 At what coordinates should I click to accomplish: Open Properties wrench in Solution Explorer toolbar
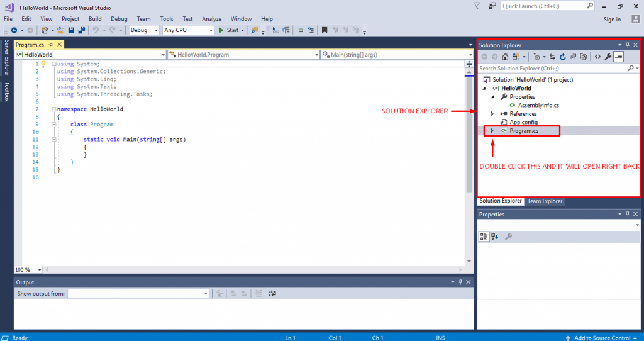(x=608, y=57)
